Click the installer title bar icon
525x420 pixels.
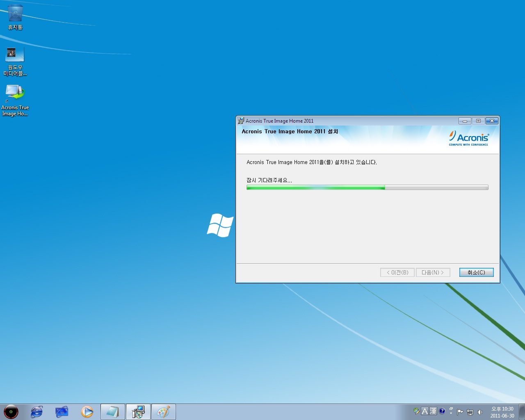241,121
